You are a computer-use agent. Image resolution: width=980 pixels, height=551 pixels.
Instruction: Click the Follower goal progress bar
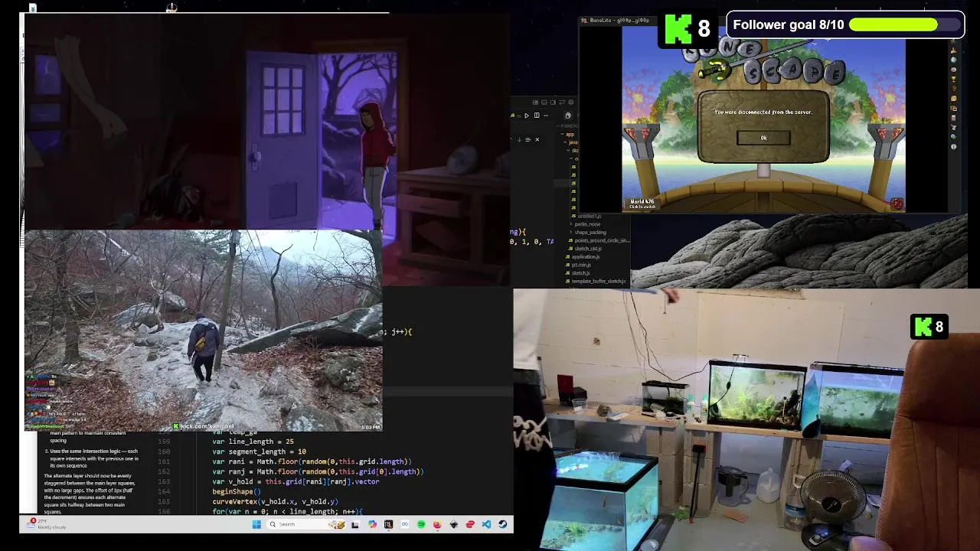point(904,24)
